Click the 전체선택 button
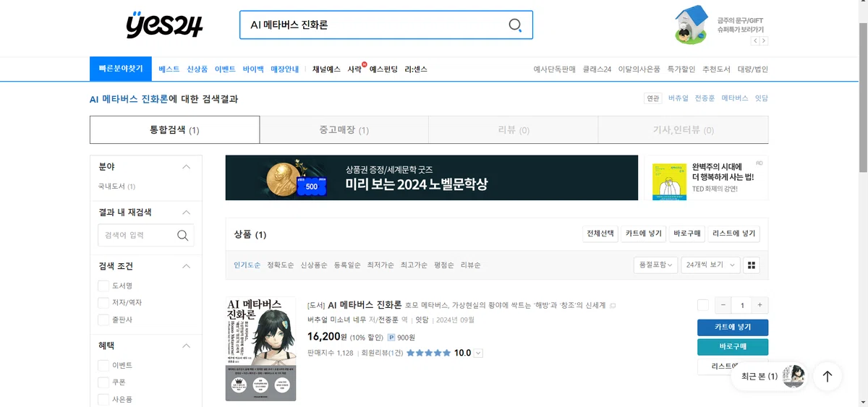The height and width of the screenshot is (407, 868). coord(600,234)
